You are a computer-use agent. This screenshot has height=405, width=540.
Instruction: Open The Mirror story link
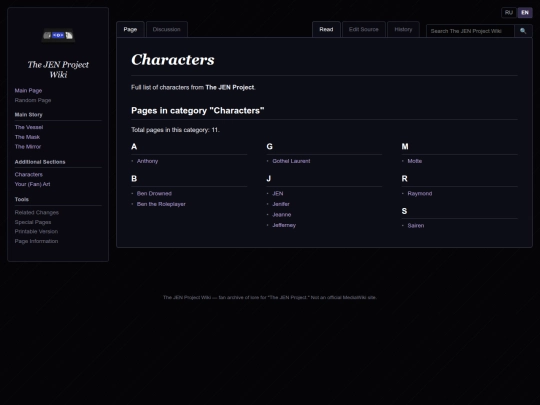pyautogui.click(x=28, y=147)
